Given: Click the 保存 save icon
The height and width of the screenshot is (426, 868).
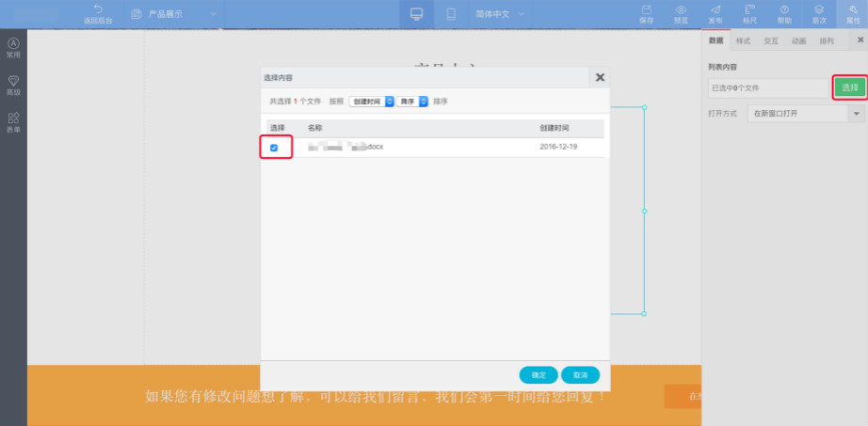Looking at the screenshot, I should 646,9.
